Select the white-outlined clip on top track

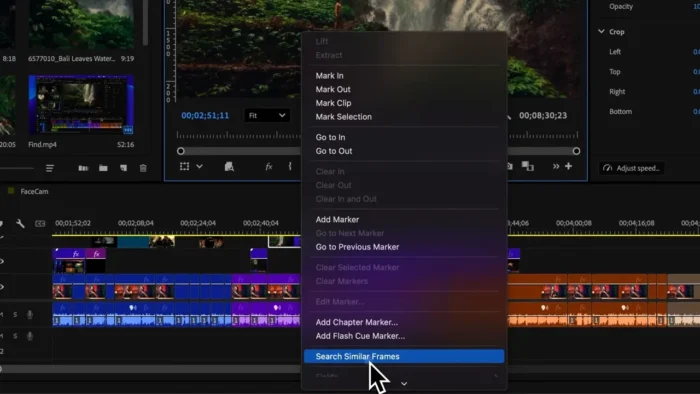click(284, 241)
